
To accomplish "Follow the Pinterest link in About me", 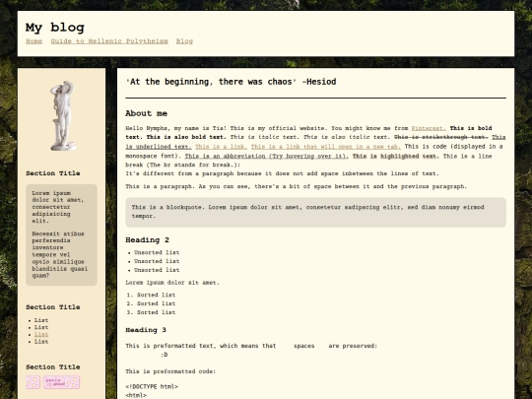I will coord(429,128).
